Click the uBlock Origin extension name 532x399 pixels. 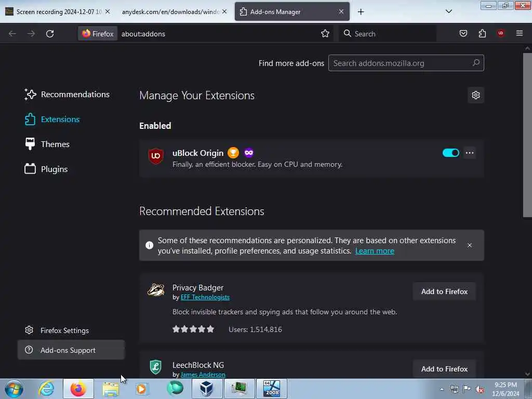pyautogui.click(x=198, y=153)
